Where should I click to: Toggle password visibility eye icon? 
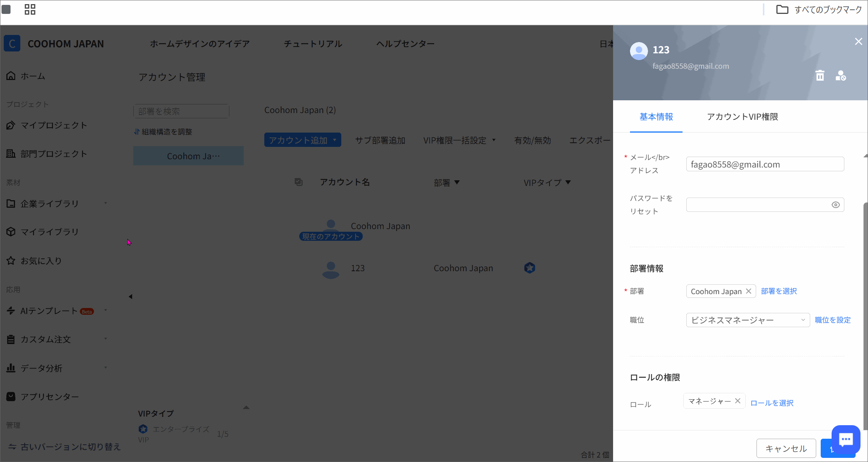835,205
